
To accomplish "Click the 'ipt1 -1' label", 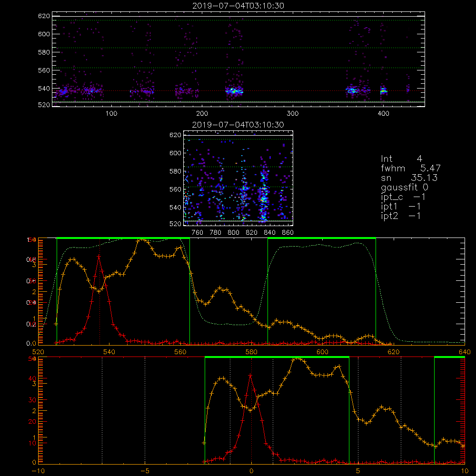I will click(x=401, y=207).
